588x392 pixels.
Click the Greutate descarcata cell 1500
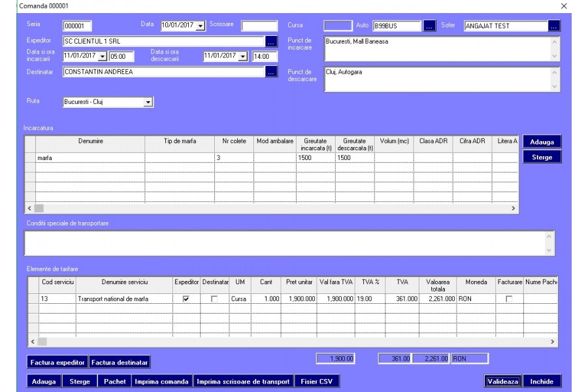tap(355, 158)
